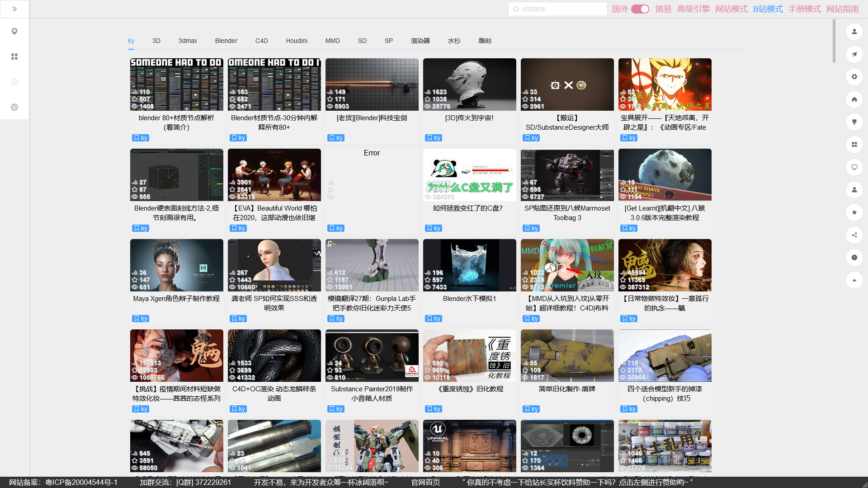Toggle the 国外 switch
Screen dimensions: 868x488
tap(640, 9)
